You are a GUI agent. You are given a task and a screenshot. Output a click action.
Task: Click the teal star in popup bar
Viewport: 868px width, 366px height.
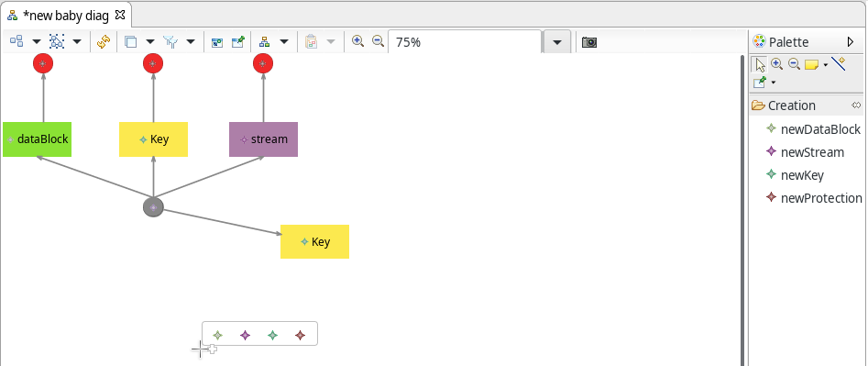(x=272, y=335)
